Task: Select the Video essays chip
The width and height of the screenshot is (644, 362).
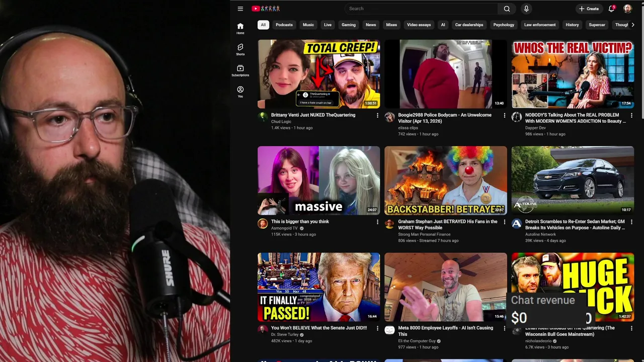Action: [419, 25]
